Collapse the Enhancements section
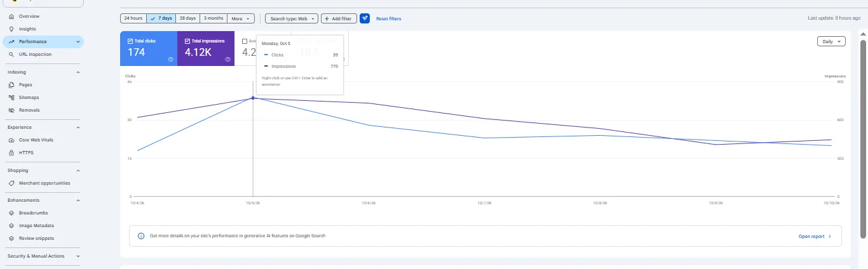Screen dimensions: 868x269 pyautogui.click(x=78, y=200)
